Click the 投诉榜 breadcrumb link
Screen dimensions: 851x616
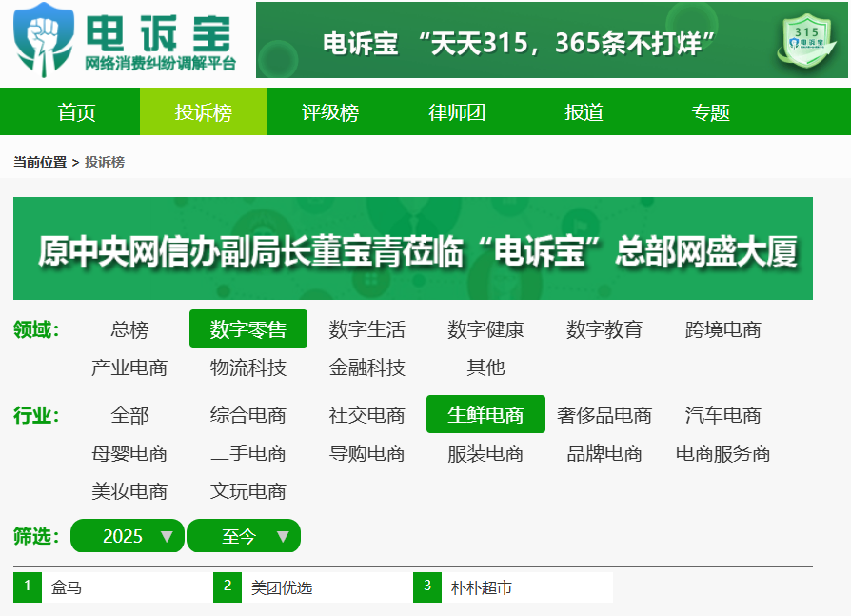[105, 162]
